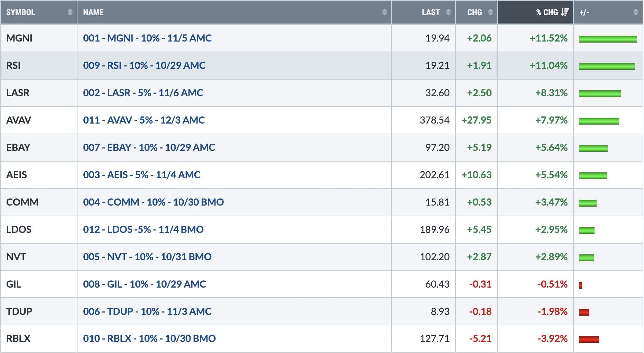This screenshot has width=644, height=353.
Task: Open the 011 - AVAV - 5% - 12/3 AMC link
Action: (x=144, y=120)
